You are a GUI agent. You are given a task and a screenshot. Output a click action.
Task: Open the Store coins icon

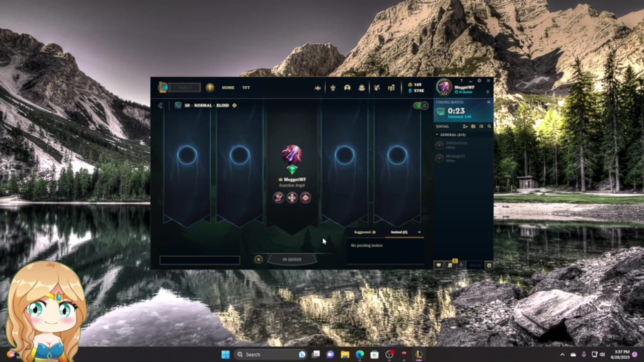click(x=391, y=87)
